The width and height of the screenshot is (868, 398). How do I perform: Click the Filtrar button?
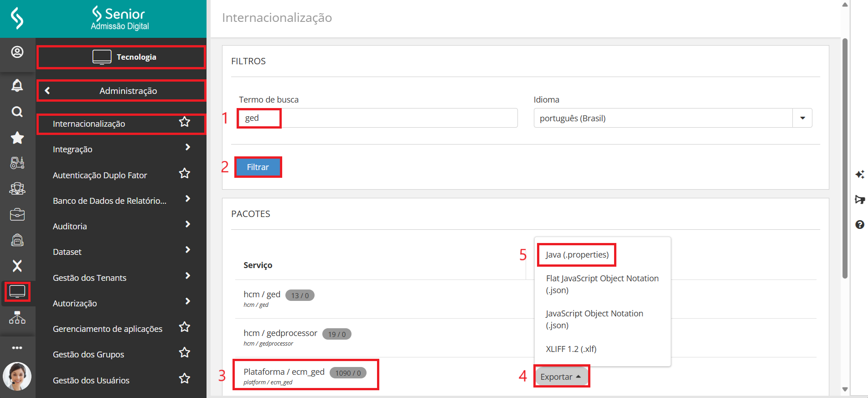[258, 167]
